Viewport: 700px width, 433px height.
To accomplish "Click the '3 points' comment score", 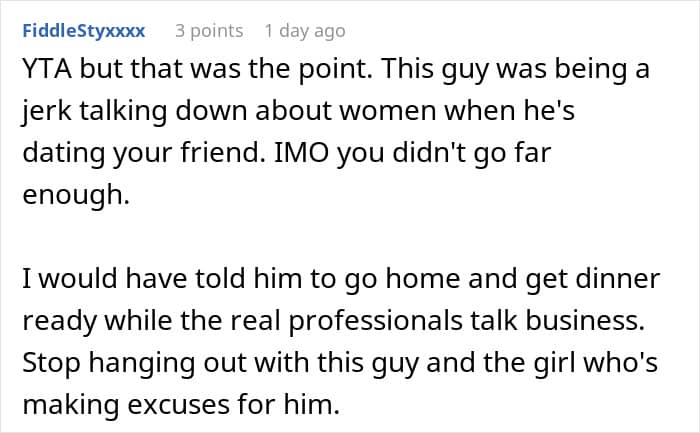I will click(209, 31).
